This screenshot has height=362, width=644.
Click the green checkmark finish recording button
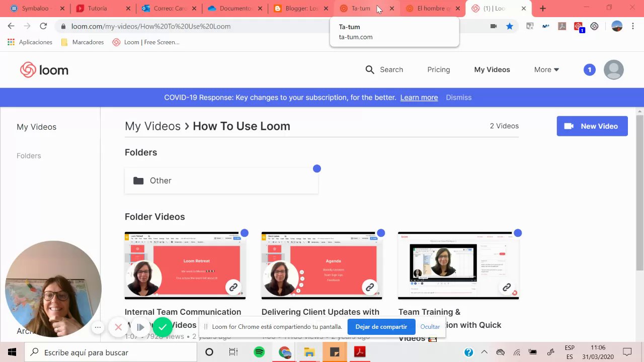coord(162,327)
